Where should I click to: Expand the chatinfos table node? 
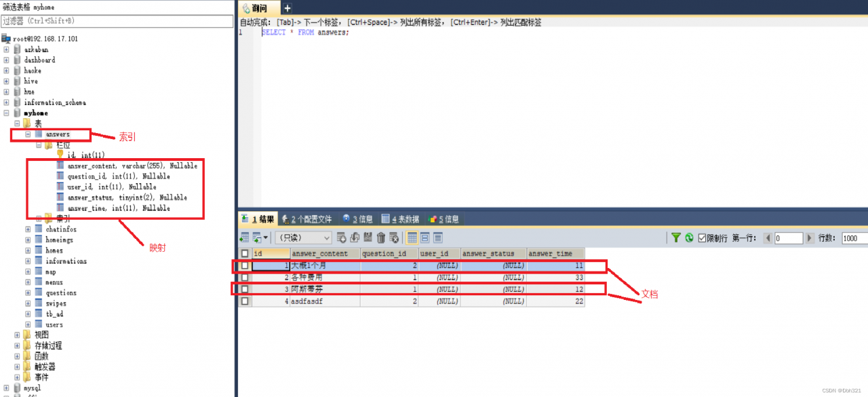pos(28,229)
